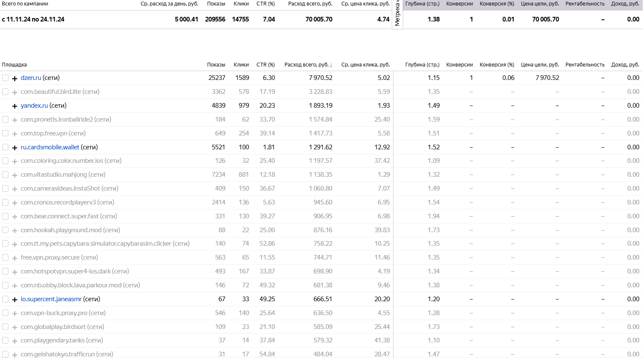Image resolution: width=644 pixels, height=358 pixels.
Task: Sort by Расход всего in placements table
Action: click(309, 65)
